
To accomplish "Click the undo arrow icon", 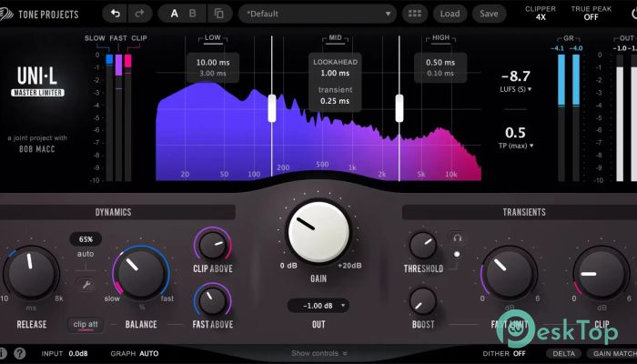I will point(116,14).
